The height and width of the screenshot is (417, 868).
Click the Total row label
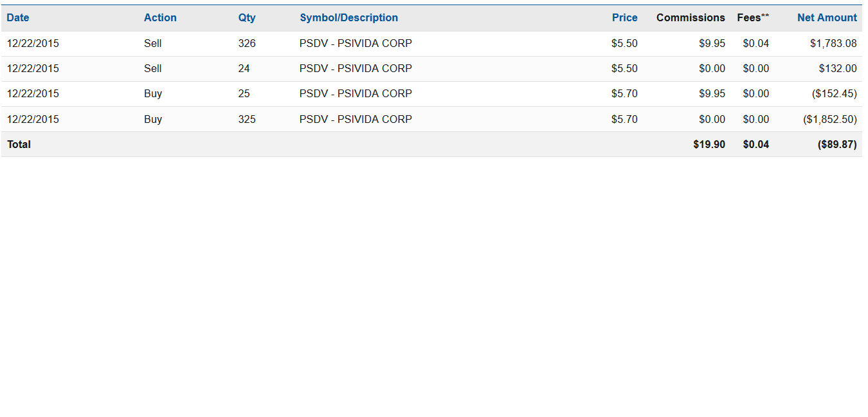click(x=19, y=145)
